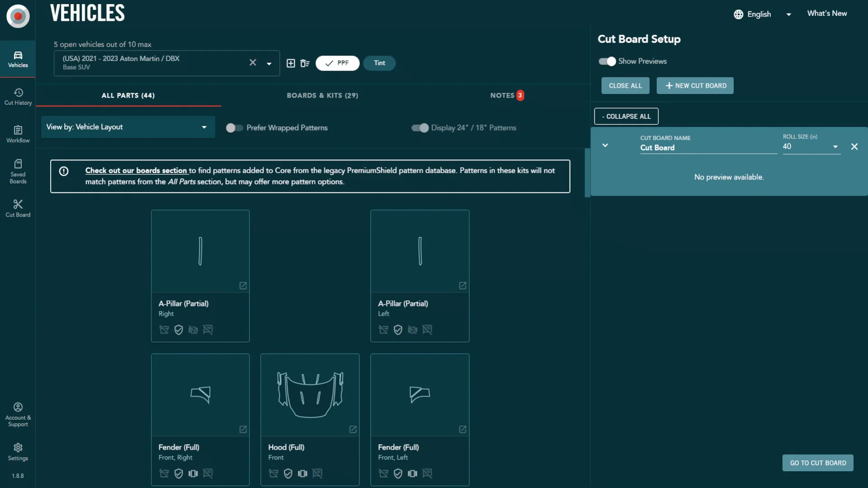
Task: Open Cut History in sidebar
Action: pos(18,97)
